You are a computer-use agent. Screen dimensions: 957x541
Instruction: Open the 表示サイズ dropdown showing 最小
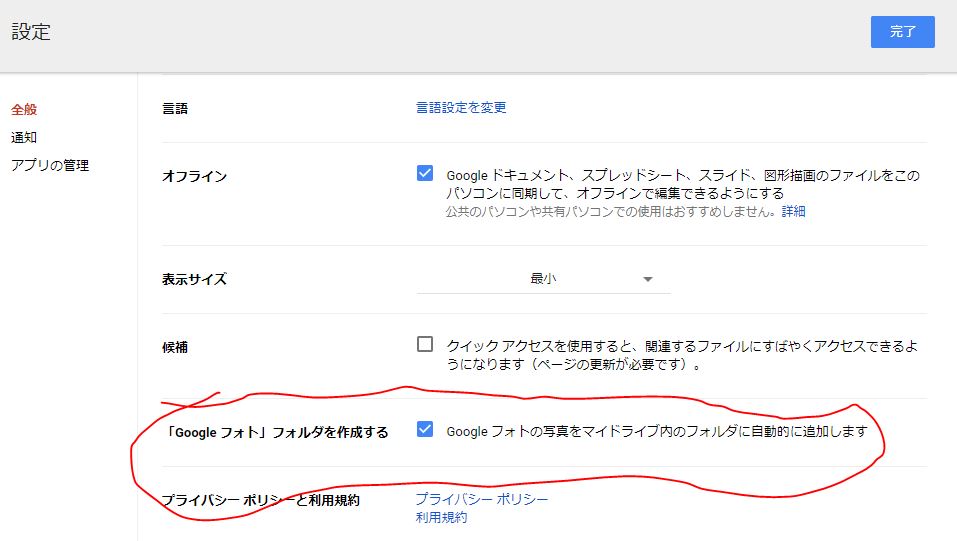(543, 279)
